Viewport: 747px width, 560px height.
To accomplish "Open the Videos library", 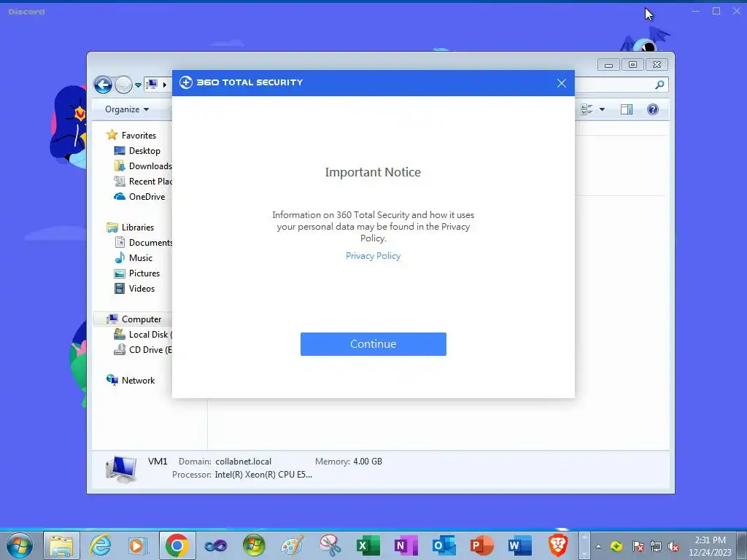I will [x=134, y=288].
